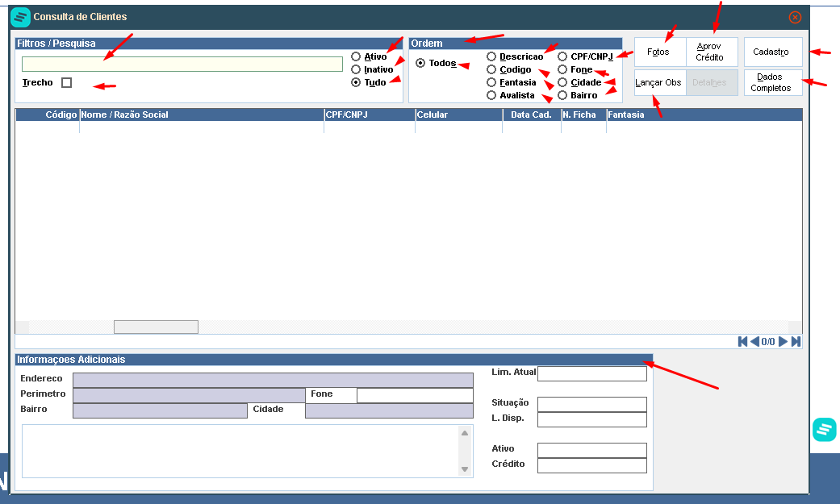This screenshot has height=504, width=840.
Task: Click the notes box scroll-up arrow
Action: (x=465, y=433)
